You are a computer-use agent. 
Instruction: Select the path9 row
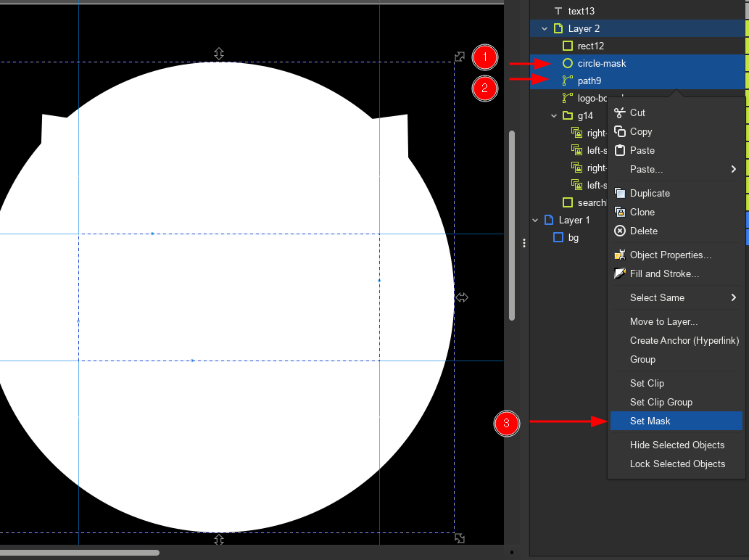coord(637,81)
